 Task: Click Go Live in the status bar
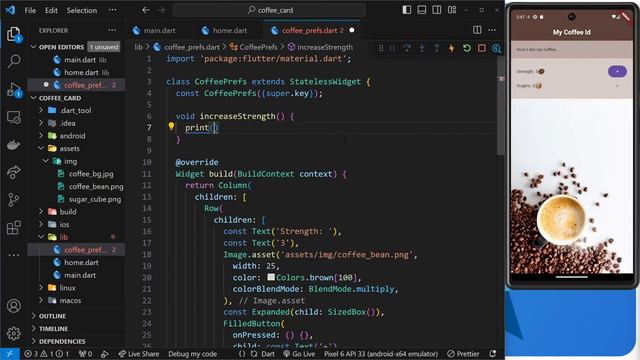click(299, 354)
